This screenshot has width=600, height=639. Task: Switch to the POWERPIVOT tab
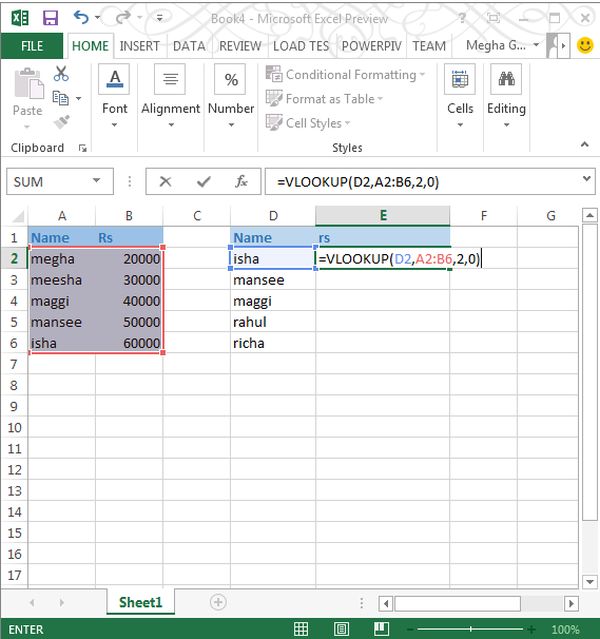(371, 46)
